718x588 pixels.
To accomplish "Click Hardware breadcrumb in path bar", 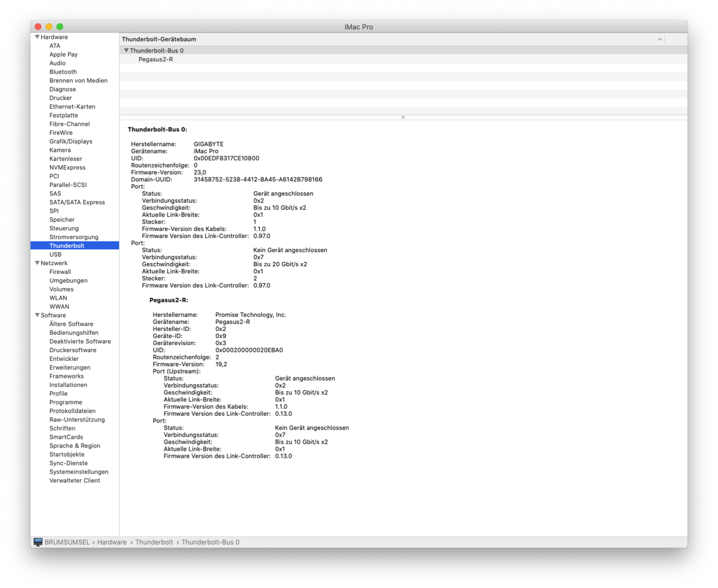I will pos(112,542).
